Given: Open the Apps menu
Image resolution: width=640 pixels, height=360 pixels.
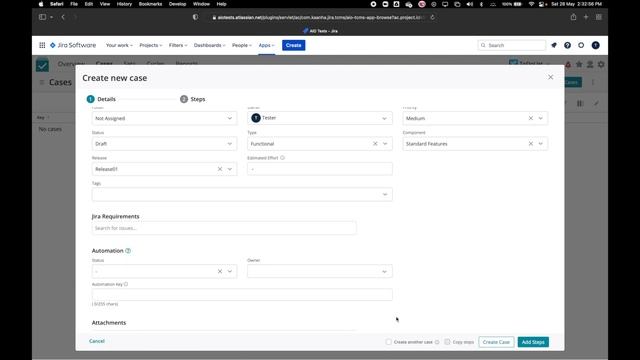Looking at the screenshot, I should [267, 45].
